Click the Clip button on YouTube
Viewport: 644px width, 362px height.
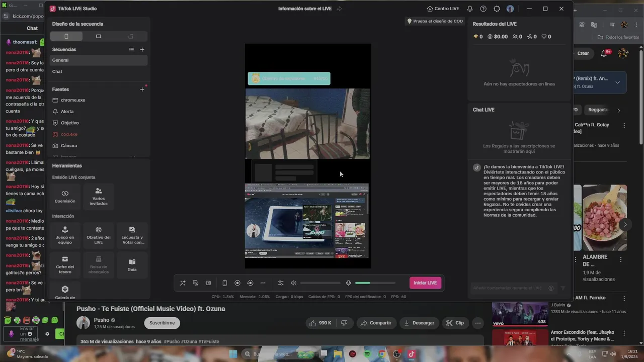(455, 323)
